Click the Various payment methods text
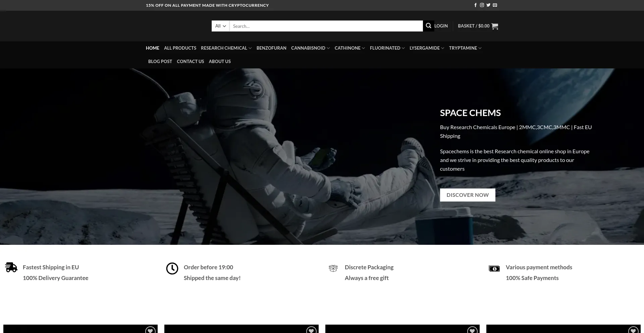Image resolution: width=644 pixels, height=333 pixels. coord(539,267)
